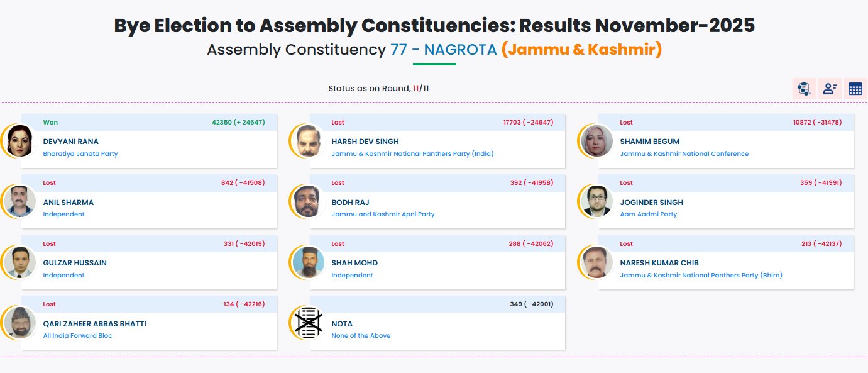The image size is (868, 373).
Task: Select Shamim Begum's photo thumbnail
Action: (597, 141)
